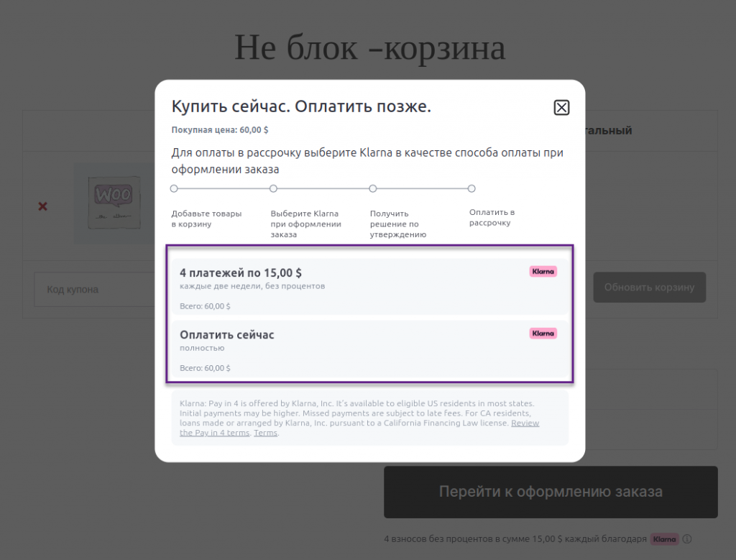Close the Купить сейчас Оплатить позже dialog

[x=561, y=107]
